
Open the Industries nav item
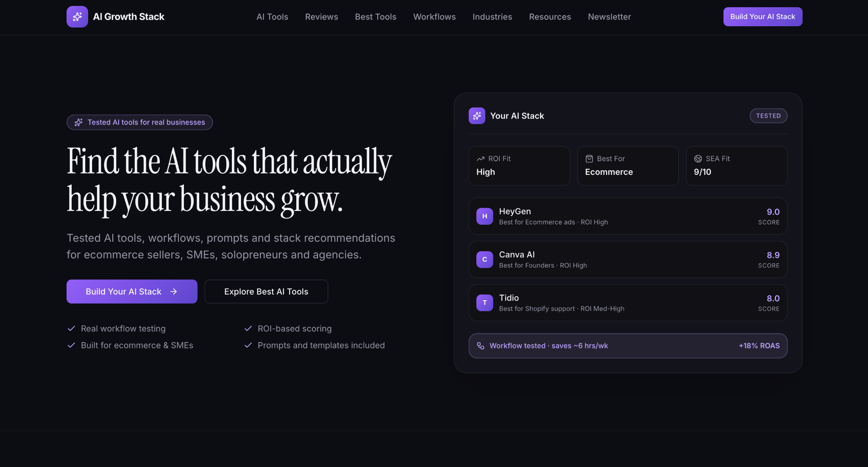492,17
